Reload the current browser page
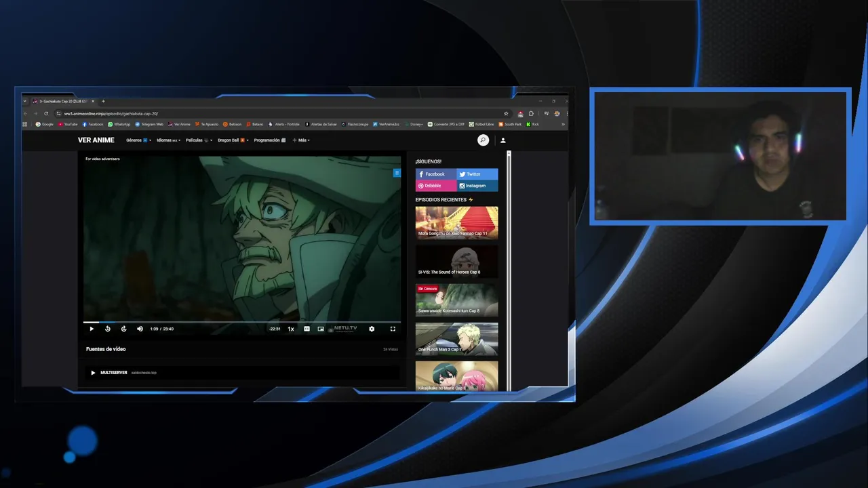The width and height of the screenshot is (868, 488). coord(46,114)
